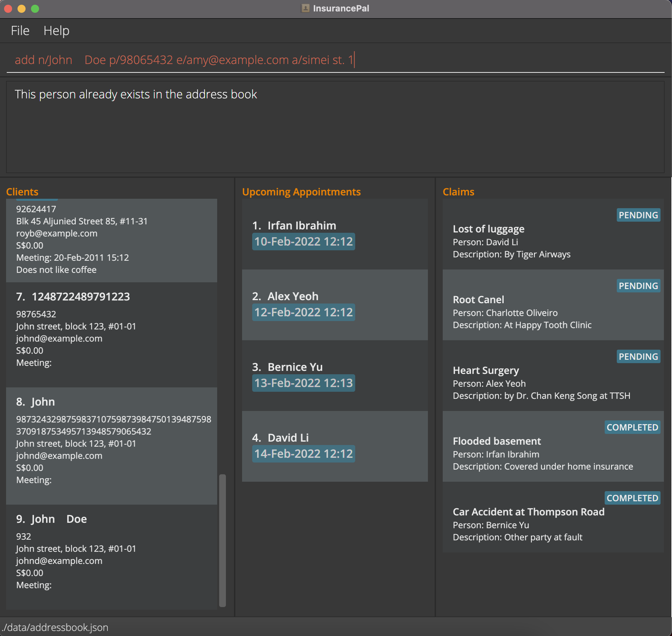
Task: Click PENDING badge on Root Canel claim
Action: coord(638,286)
